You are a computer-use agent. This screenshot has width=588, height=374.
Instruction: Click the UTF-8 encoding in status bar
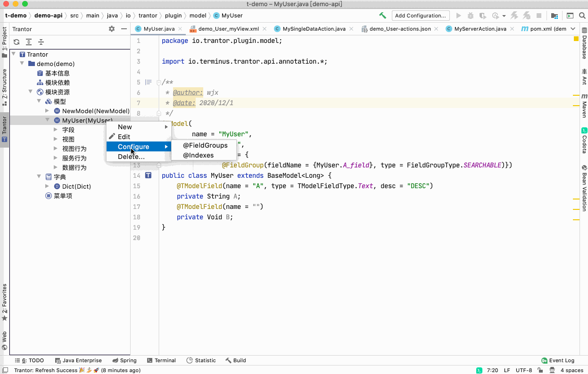pos(524,370)
